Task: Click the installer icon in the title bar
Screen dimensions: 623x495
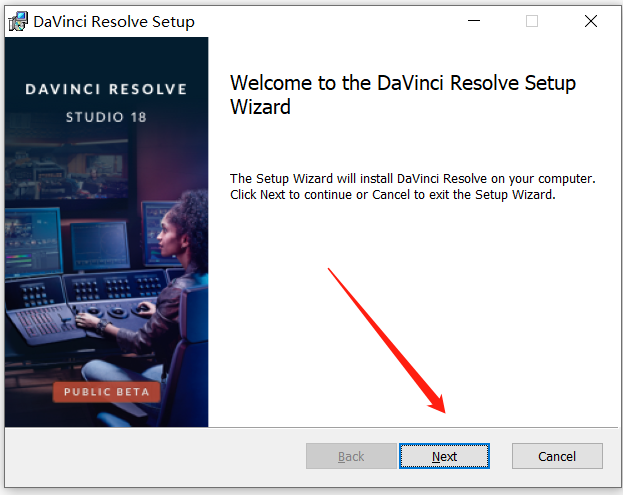Action: point(18,21)
